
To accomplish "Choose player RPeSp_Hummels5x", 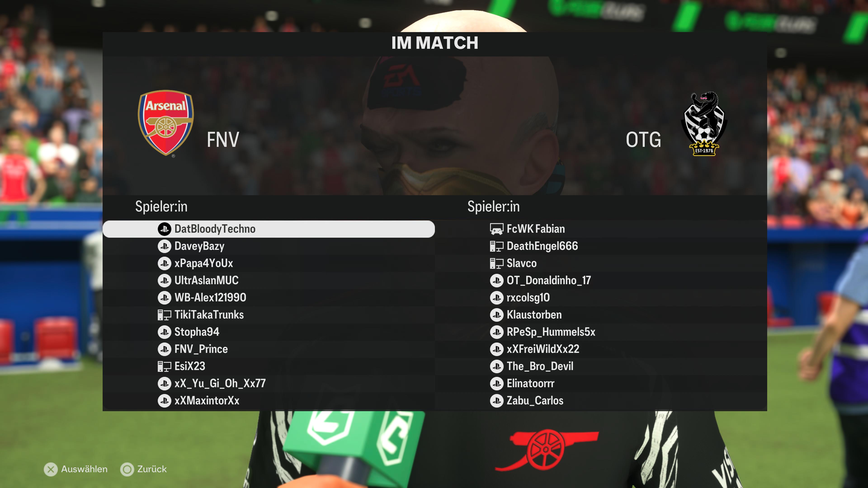I will point(601,332).
